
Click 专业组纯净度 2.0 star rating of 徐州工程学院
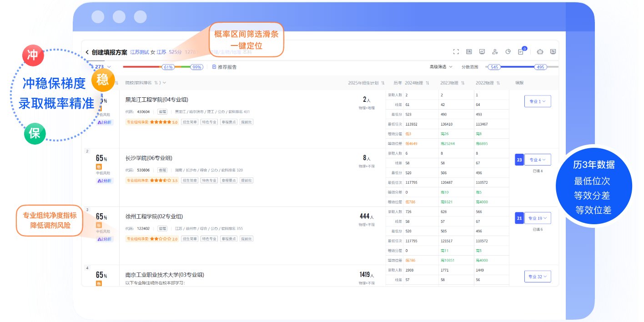[152, 239]
